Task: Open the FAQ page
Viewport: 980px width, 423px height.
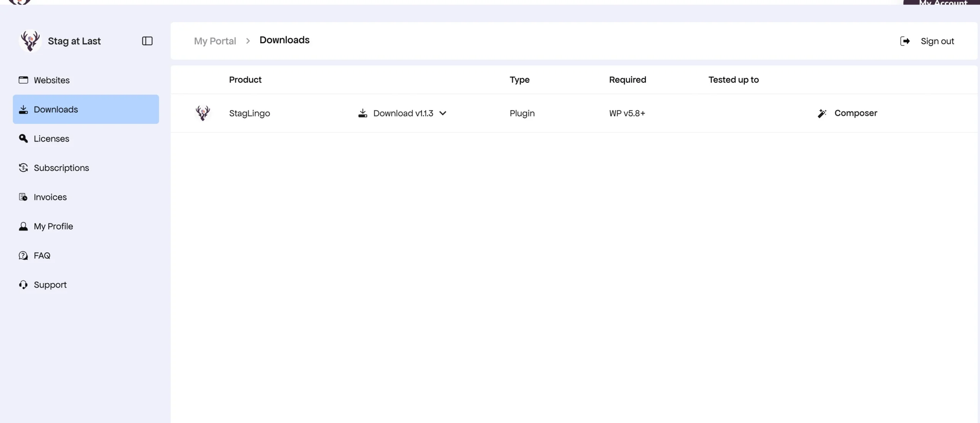Action: tap(86, 255)
